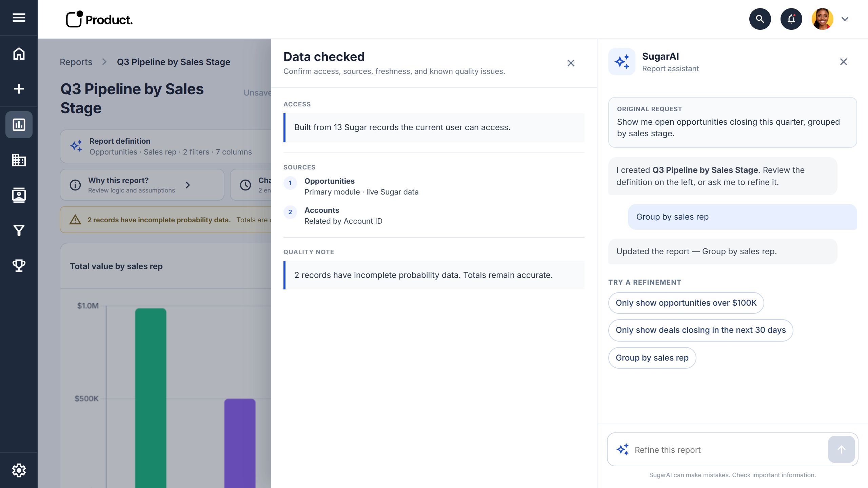Open Reports chart icon in sidebar
Image resolution: width=868 pixels, height=488 pixels.
[x=19, y=124]
